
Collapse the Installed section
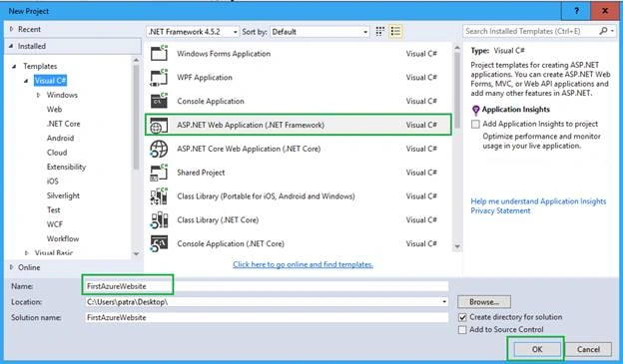pos(11,46)
